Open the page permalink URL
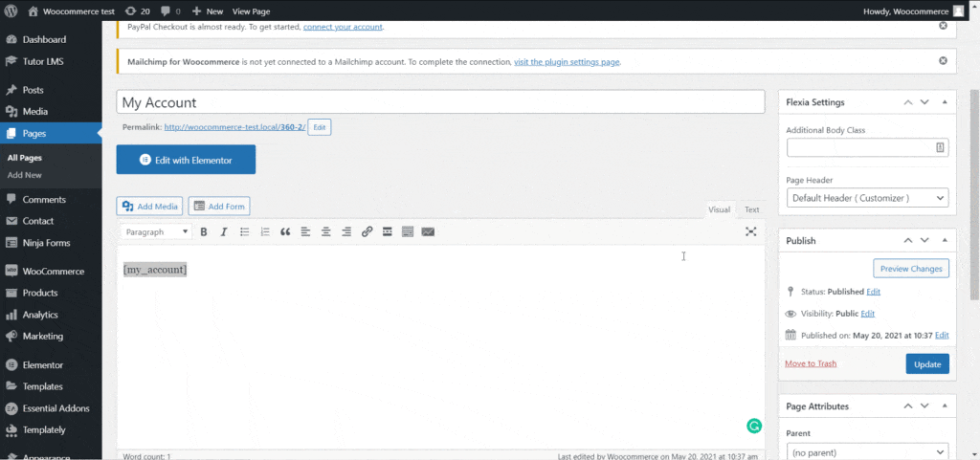980x460 pixels. point(235,127)
